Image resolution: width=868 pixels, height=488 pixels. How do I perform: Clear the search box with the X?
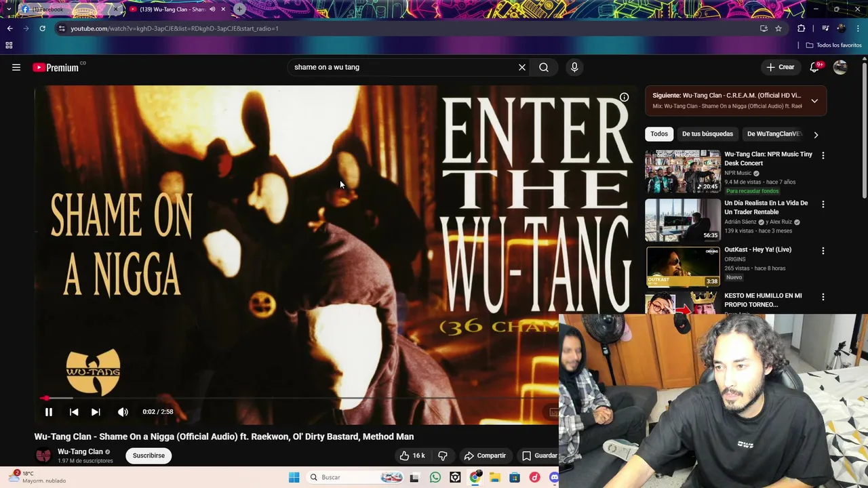(522, 67)
